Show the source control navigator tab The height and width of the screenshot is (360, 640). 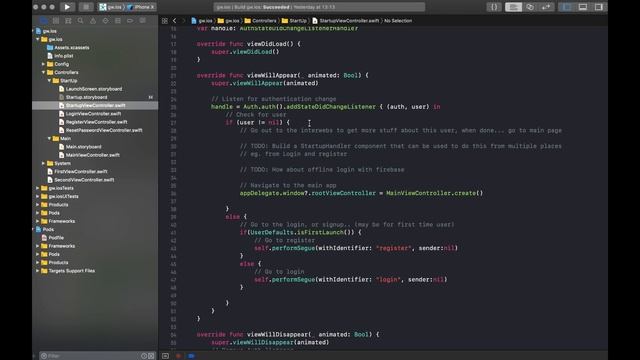point(56,20)
